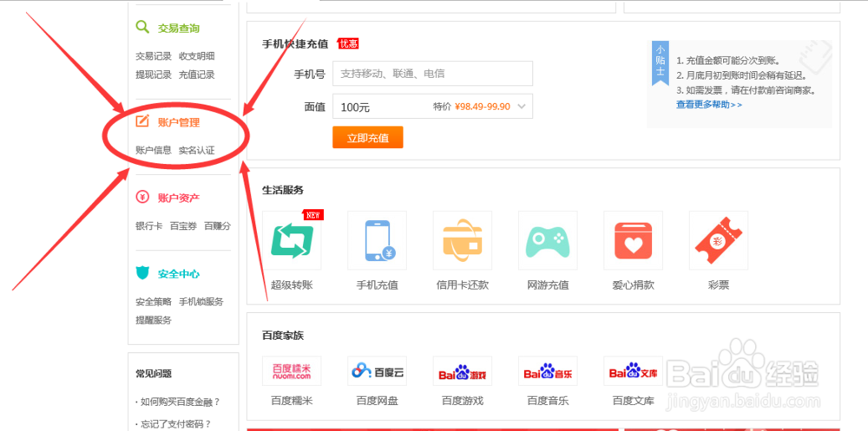Click the 百度游戏 text label

point(463,401)
